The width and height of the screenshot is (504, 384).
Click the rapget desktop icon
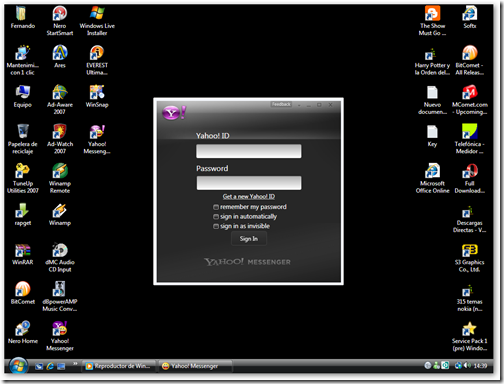22,214
